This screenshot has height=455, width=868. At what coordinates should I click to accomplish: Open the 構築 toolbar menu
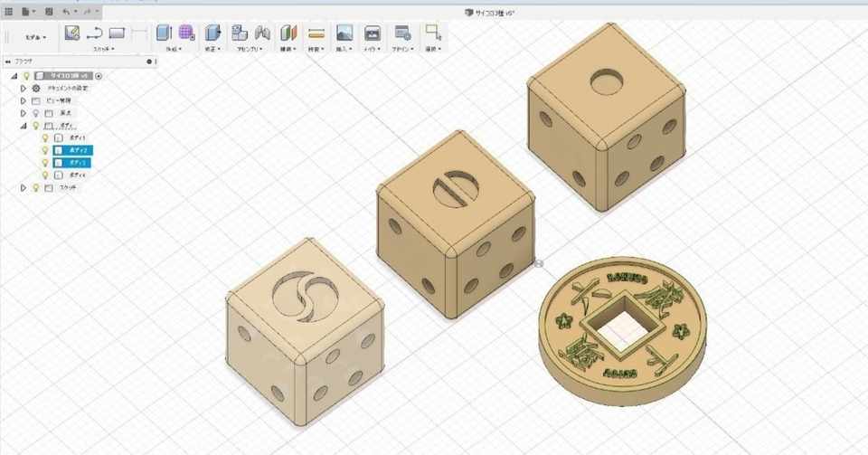point(288,49)
